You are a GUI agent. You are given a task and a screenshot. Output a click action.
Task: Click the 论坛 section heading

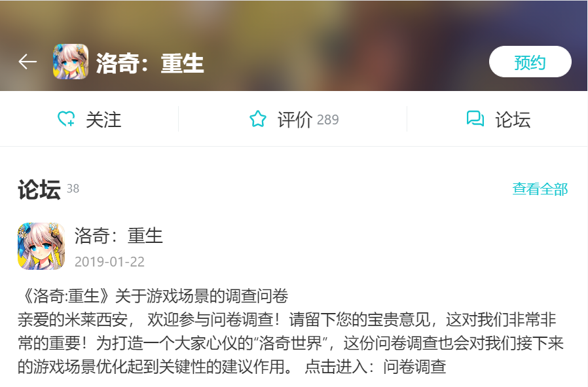[39, 189]
